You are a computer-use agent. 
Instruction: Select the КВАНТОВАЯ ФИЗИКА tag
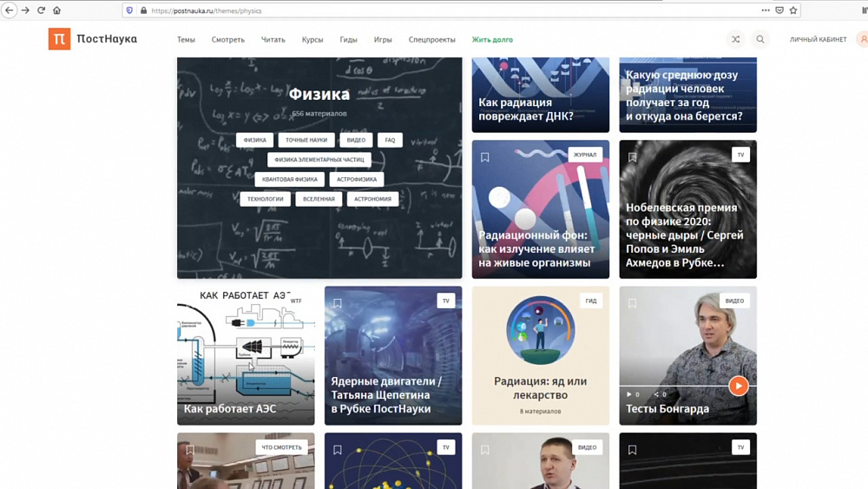click(290, 180)
